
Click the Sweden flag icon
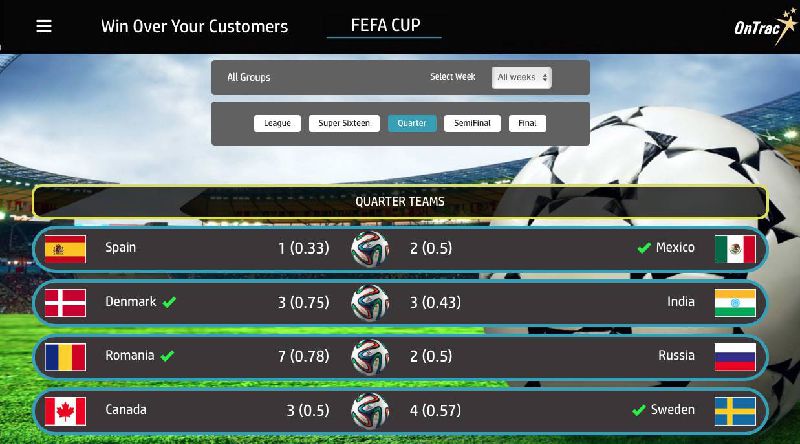tap(735, 410)
